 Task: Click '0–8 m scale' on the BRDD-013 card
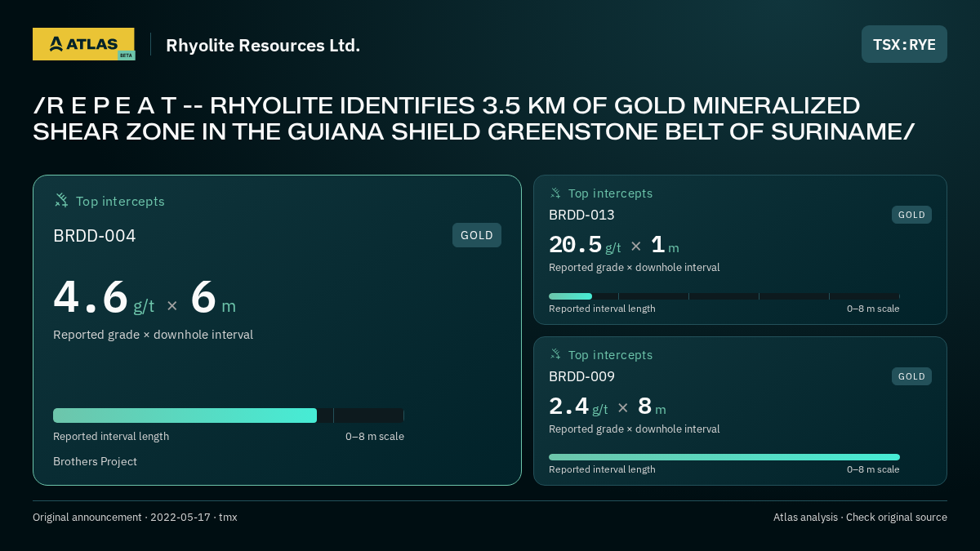(873, 309)
